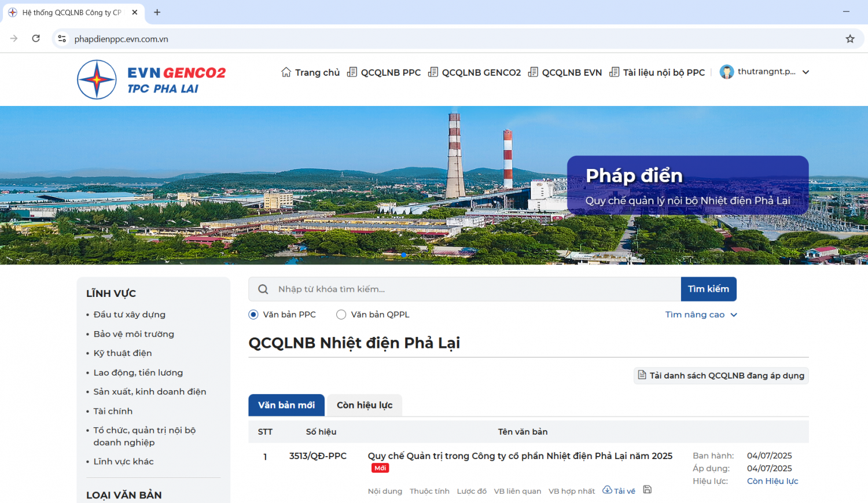868x503 pixels.
Task: Click the EVN GENCO2 Pha Lai logo
Action: click(x=152, y=79)
